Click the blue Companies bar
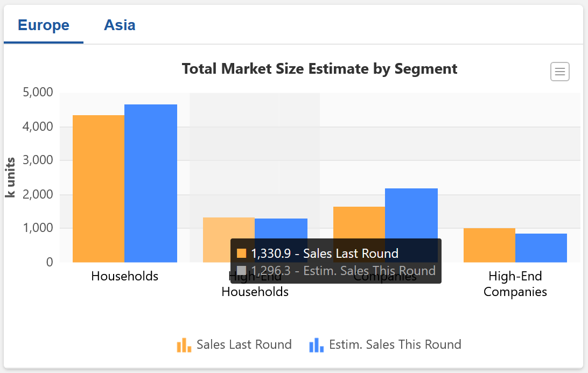588x373 pixels. (x=411, y=213)
